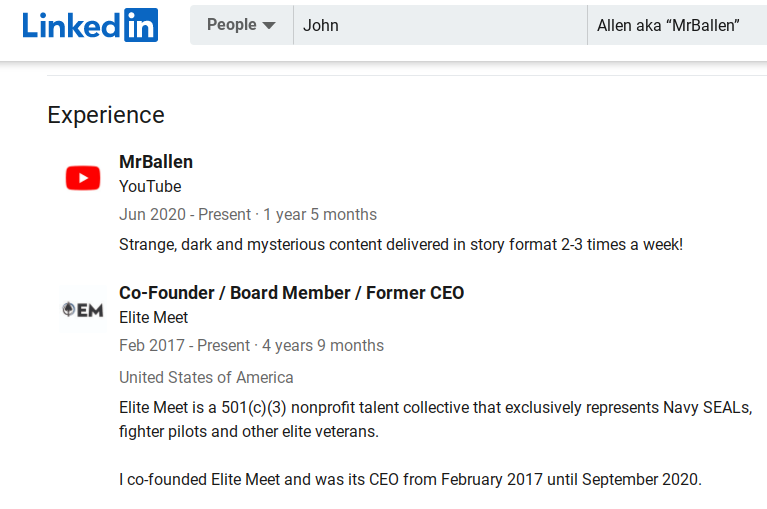Image resolution: width=767 pixels, height=509 pixels.
Task: Open the Elite Meet company name link
Action: coord(154,317)
